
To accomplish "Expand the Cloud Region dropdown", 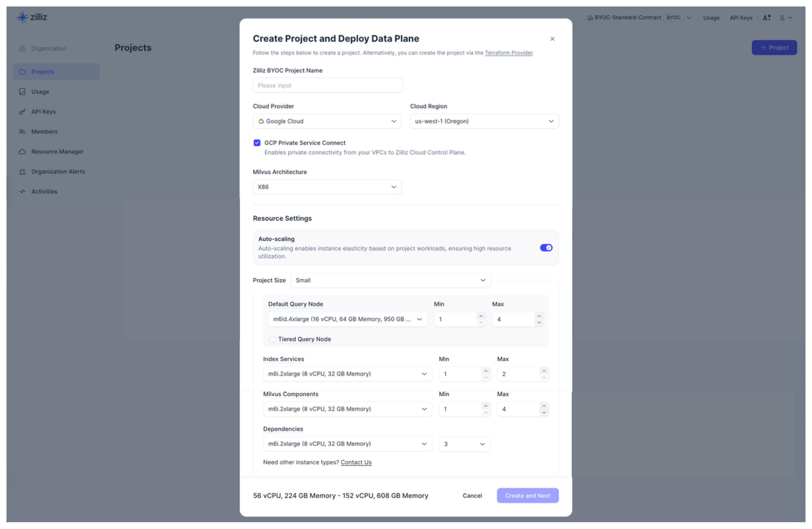I will click(x=484, y=122).
